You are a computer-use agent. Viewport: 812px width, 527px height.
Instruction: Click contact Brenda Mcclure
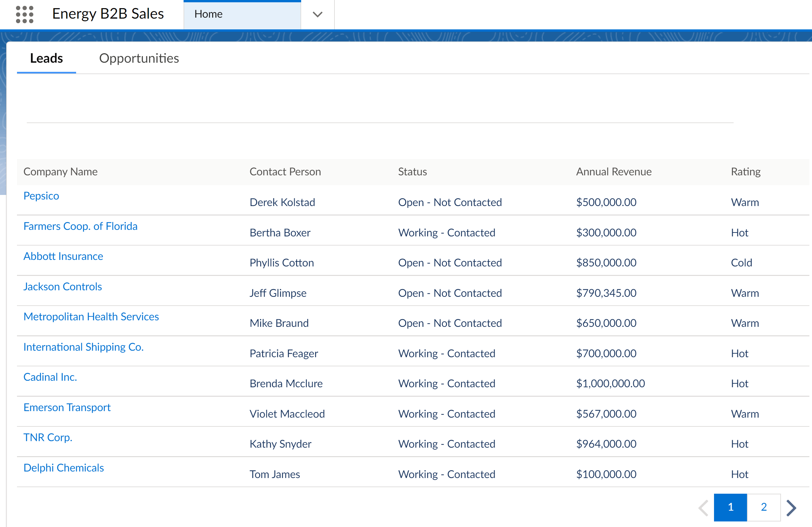point(286,383)
